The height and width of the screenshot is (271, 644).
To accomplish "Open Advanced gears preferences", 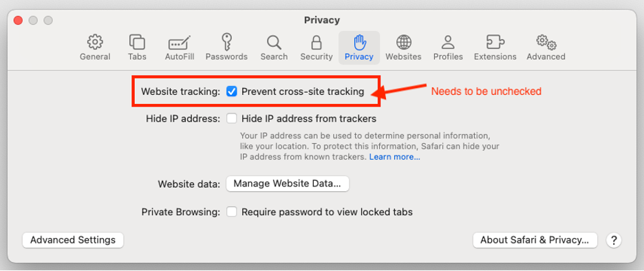I will click(546, 42).
